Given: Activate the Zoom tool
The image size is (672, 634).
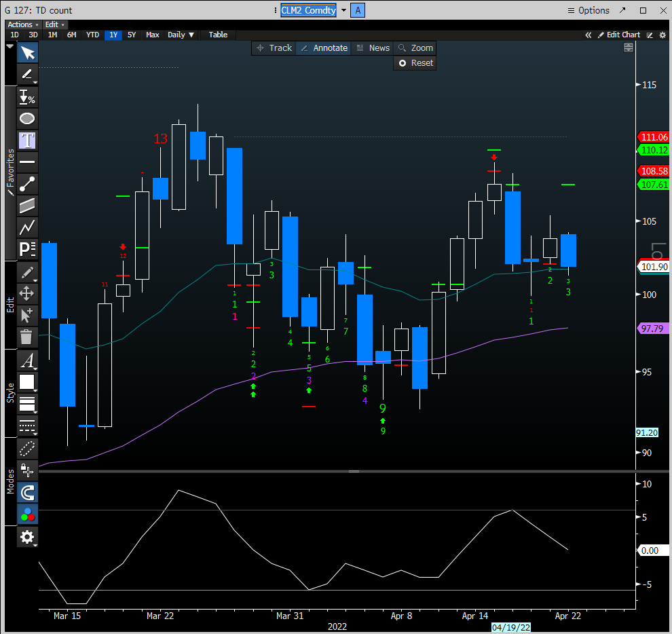Looking at the screenshot, I should point(415,48).
